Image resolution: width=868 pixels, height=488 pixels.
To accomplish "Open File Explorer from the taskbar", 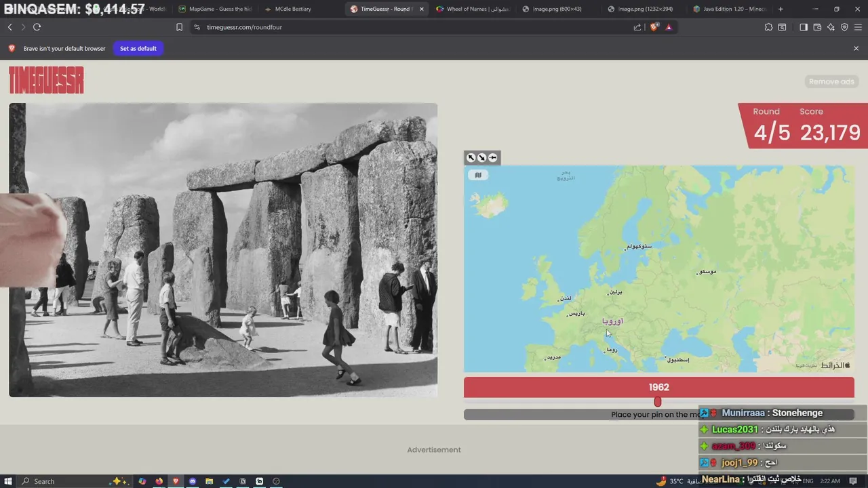I will (x=209, y=481).
